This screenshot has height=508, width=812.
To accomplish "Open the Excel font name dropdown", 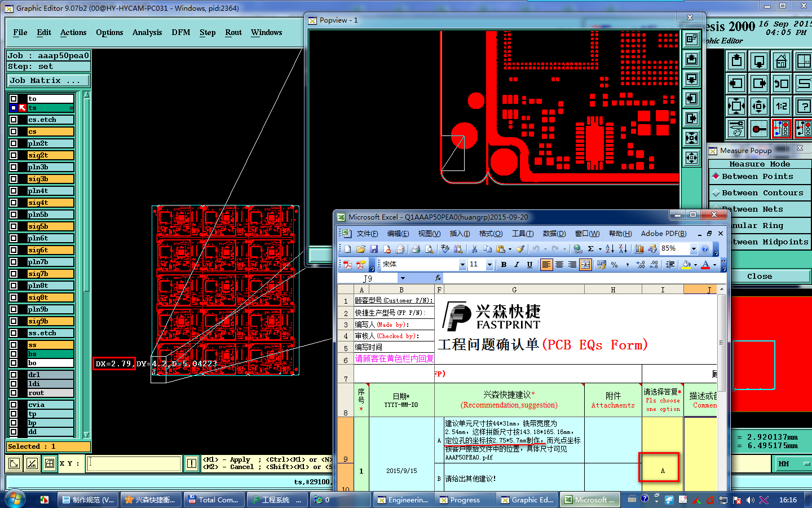I will (462, 264).
